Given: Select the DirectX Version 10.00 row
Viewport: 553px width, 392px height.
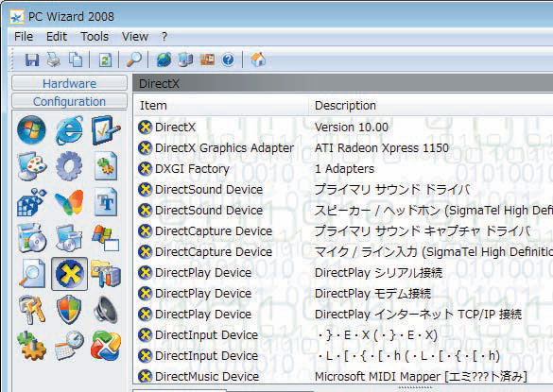Looking at the screenshot, I should click(x=343, y=127).
